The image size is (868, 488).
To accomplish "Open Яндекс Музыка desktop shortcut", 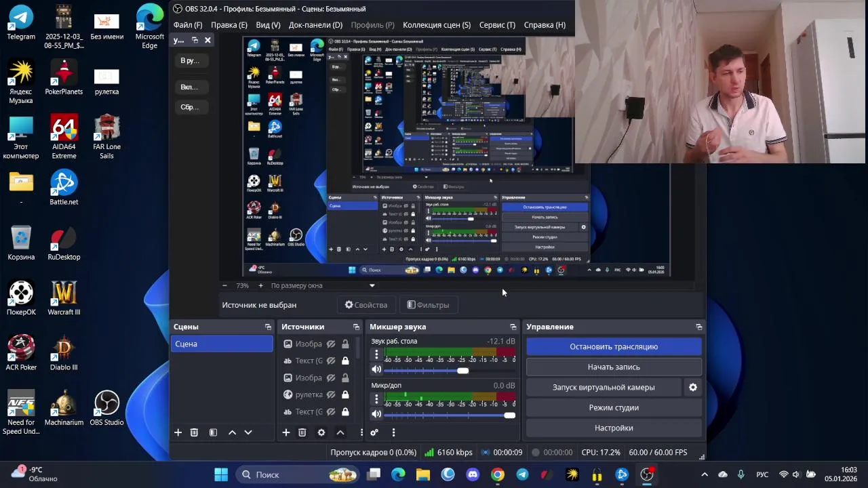I will [x=21, y=82].
